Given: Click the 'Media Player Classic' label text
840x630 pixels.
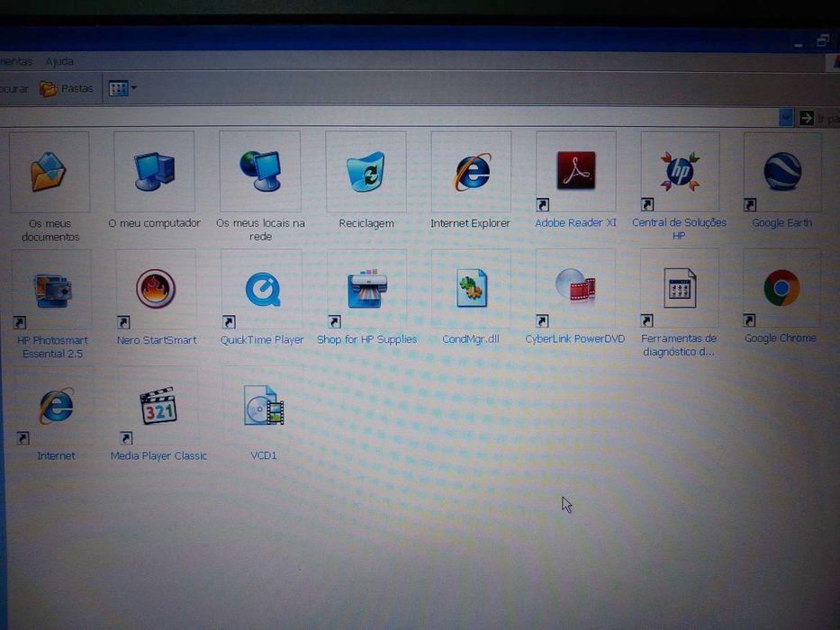Looking at the screenshot, I should (x=158, y=456).
